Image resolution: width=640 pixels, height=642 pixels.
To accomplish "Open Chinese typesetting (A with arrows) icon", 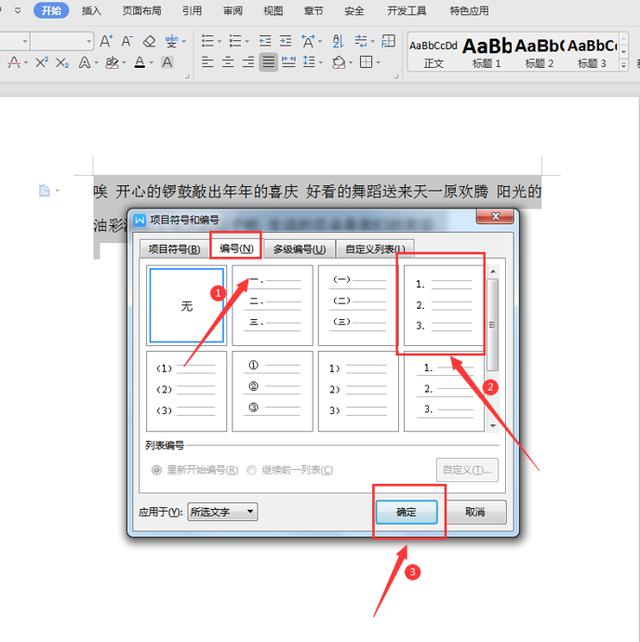I will point(308,41).
